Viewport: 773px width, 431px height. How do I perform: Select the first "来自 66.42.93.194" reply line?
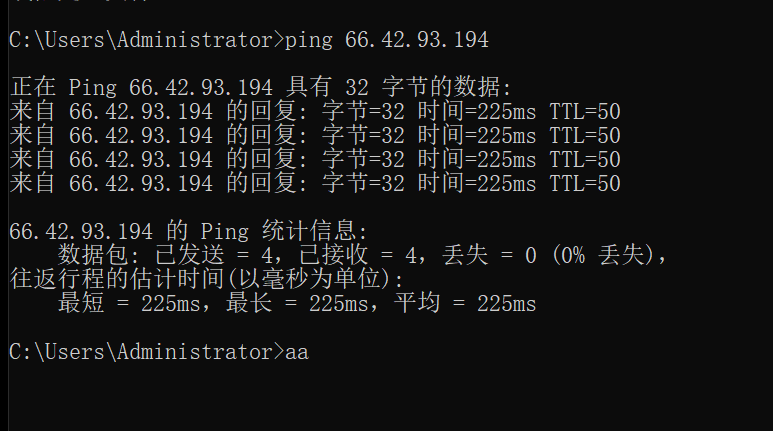point(315,111)
